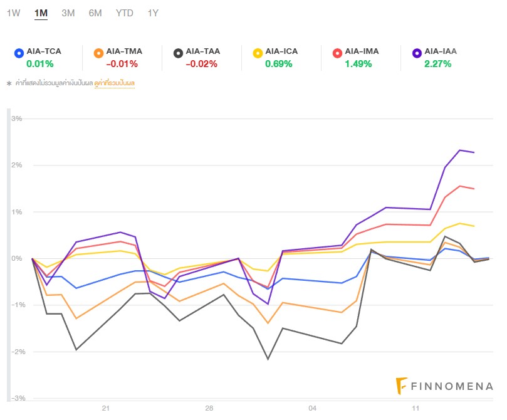
Task: Click the AIA-TAA -0.02% return value
Action: coord(201,63)
